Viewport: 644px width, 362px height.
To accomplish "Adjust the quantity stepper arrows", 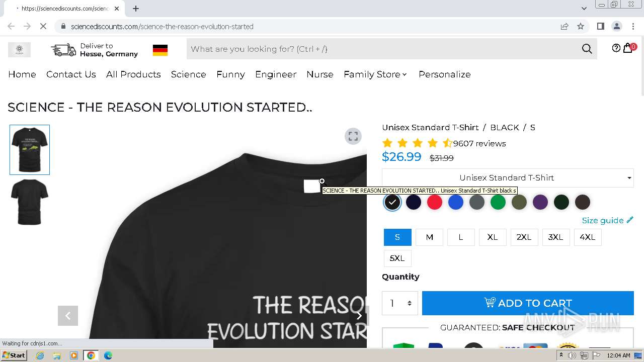I will tap(410, 303).
